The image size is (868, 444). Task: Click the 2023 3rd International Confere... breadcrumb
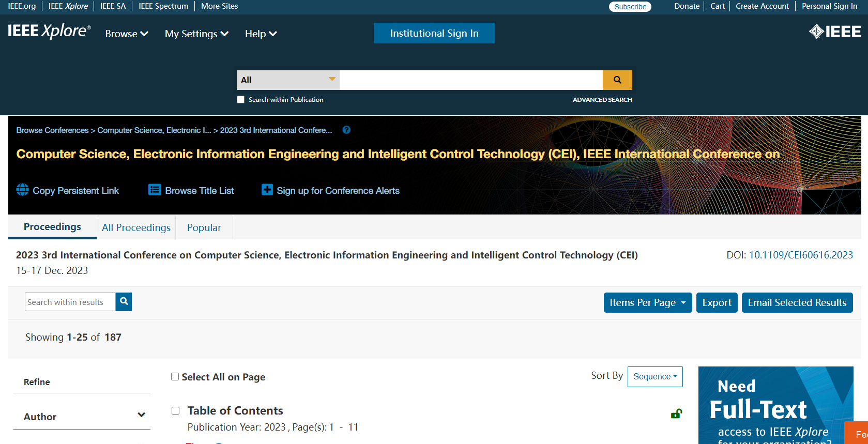[x=276, y=130]
